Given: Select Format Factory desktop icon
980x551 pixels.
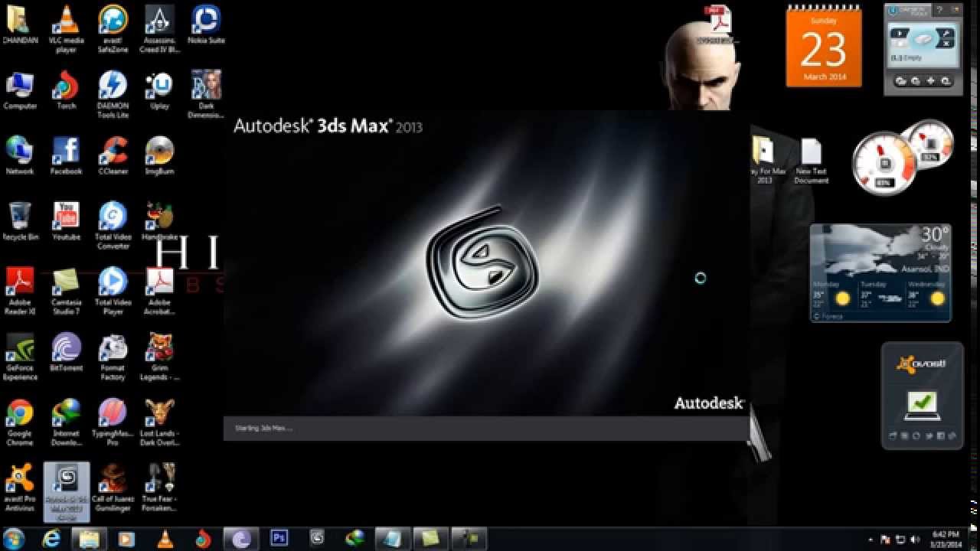Looking at the screenshot, I should tap(113, 357).
